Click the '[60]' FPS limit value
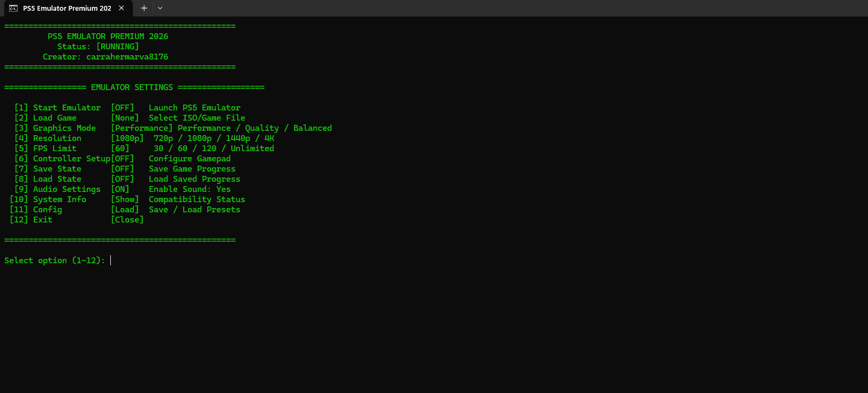The height and width of the screenshot is (393, 868). 120,149
